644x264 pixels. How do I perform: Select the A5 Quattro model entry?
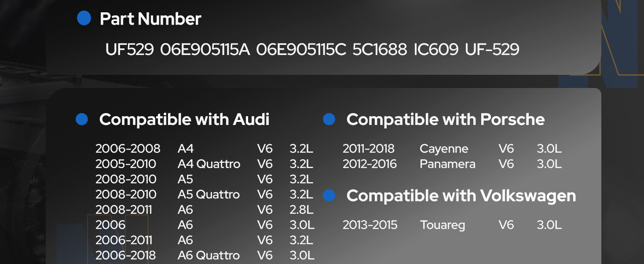pos(209,194)
